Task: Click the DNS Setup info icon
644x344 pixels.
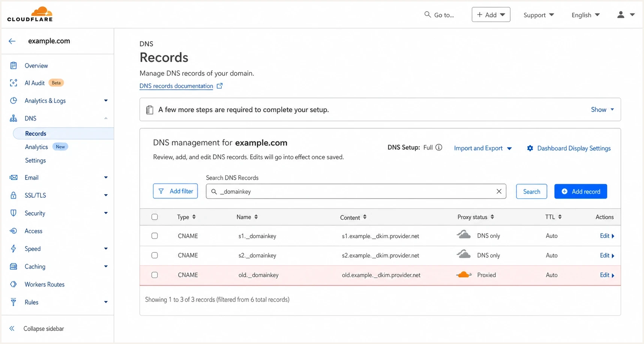Action: (x=438, y=148)
